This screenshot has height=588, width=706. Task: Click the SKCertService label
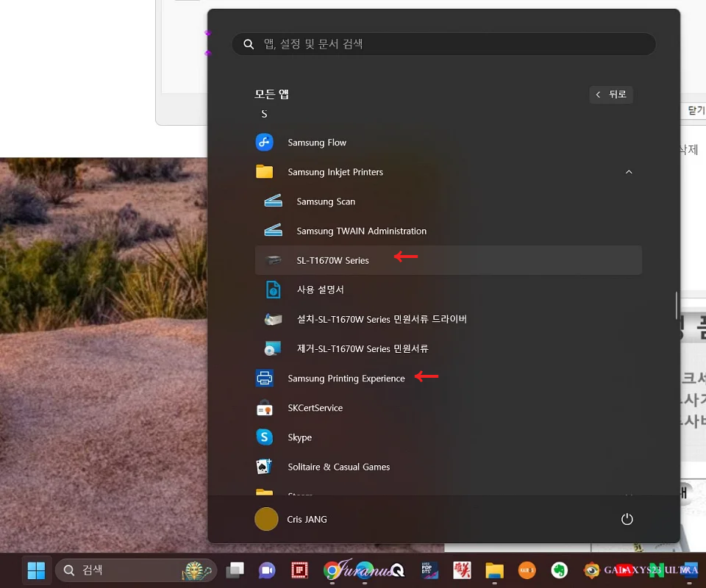point(315,408)
